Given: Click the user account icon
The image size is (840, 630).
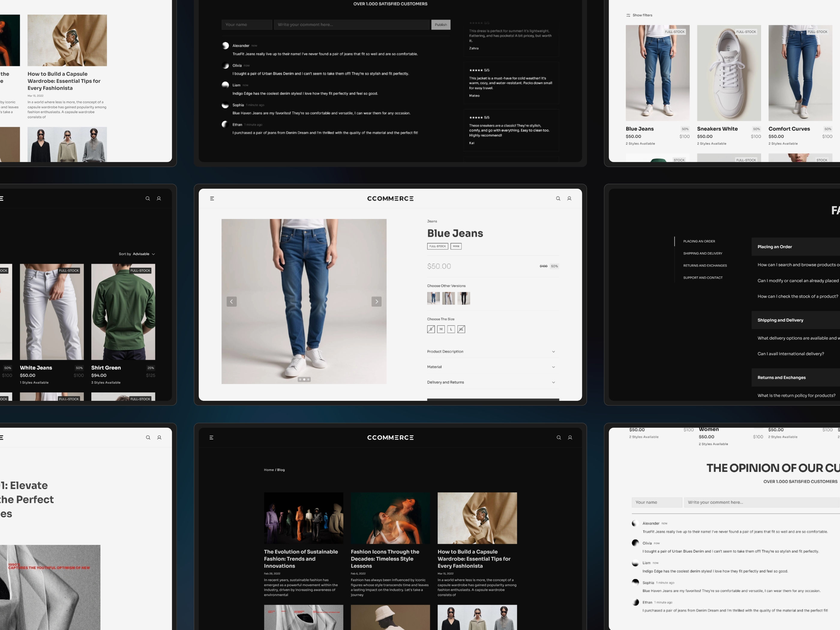Looking at the screenshot, I should (569, 199).
